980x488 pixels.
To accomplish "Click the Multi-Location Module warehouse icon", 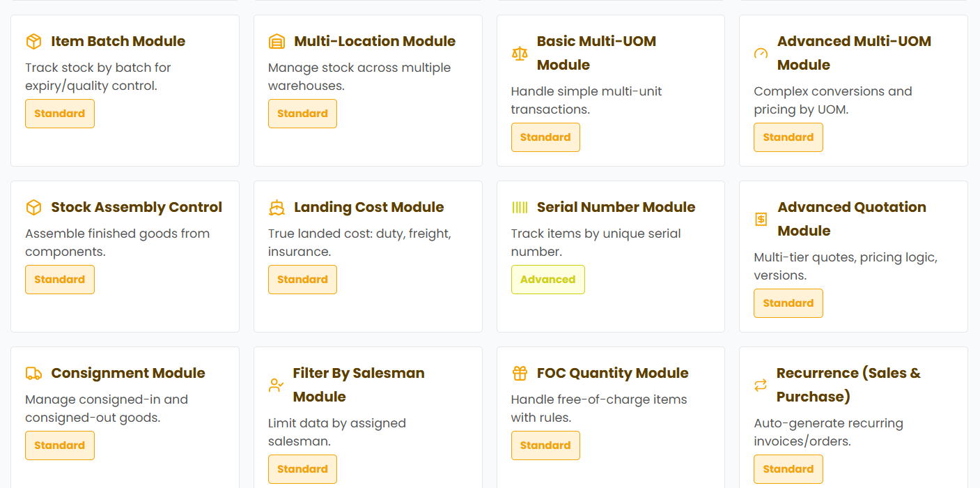I will click(x=277, y=42).
